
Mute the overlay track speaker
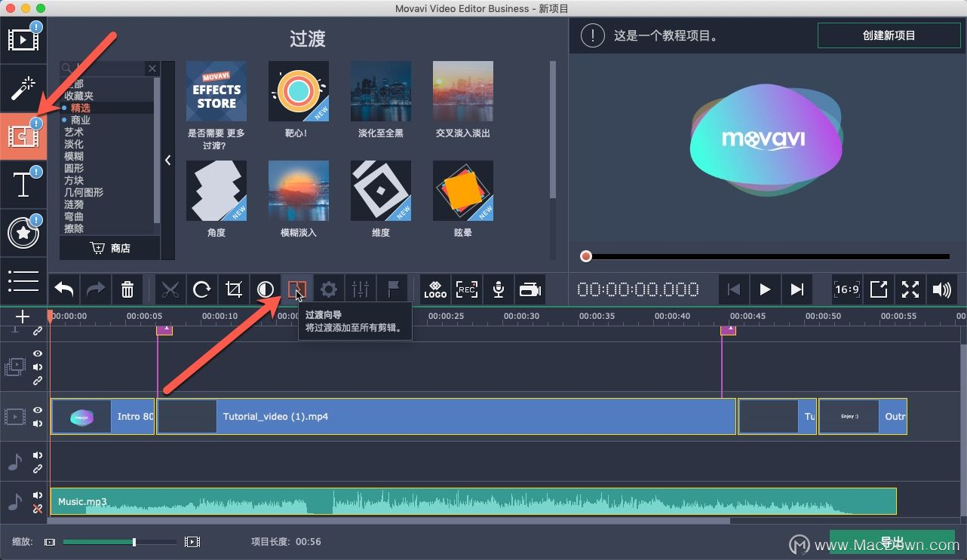38,367
